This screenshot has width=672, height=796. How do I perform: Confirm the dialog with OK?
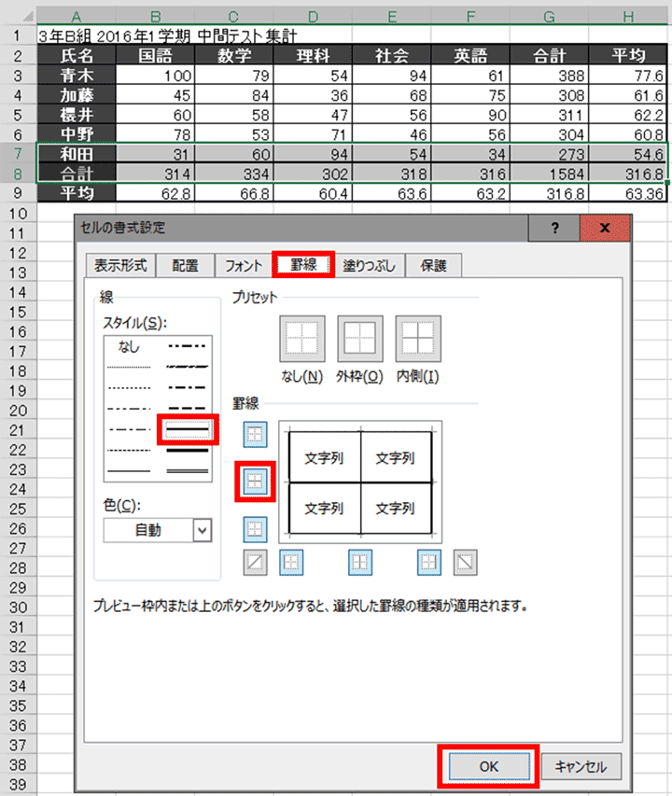click(x=489, y=766)
